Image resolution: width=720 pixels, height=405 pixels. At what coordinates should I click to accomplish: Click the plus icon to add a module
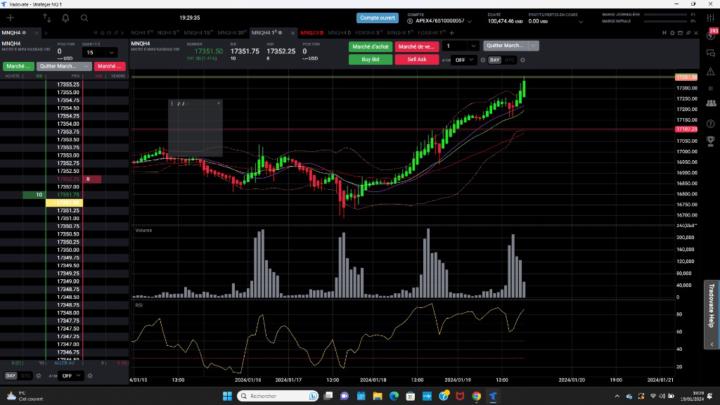10,18
